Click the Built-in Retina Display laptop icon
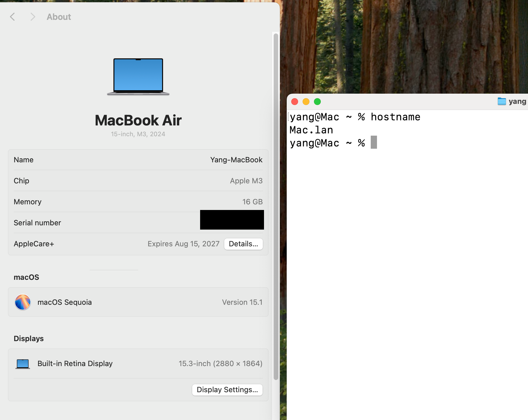Image resolution: width=528 pixels, height=420 pixels. [23, 364]
